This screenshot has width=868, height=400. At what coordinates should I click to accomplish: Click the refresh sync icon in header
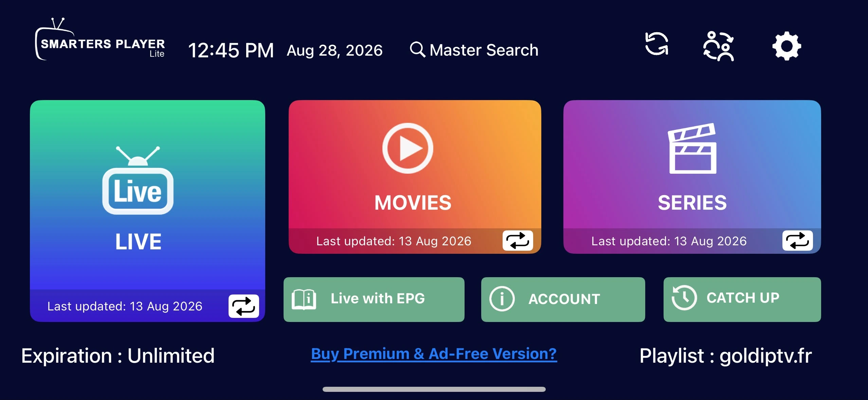coord(656,44)
